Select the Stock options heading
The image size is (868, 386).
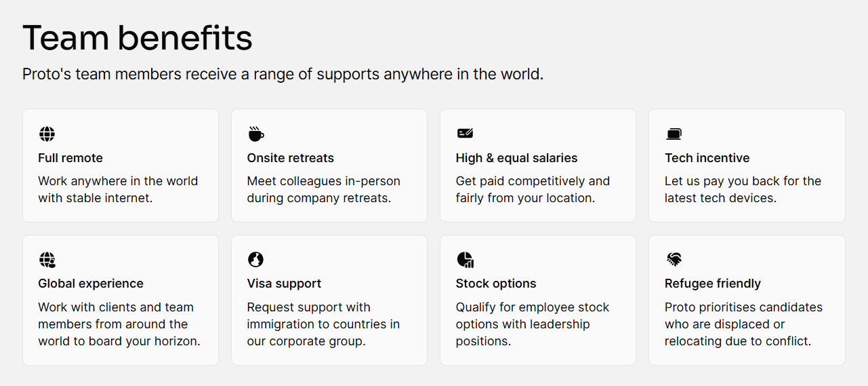(496, 284)
